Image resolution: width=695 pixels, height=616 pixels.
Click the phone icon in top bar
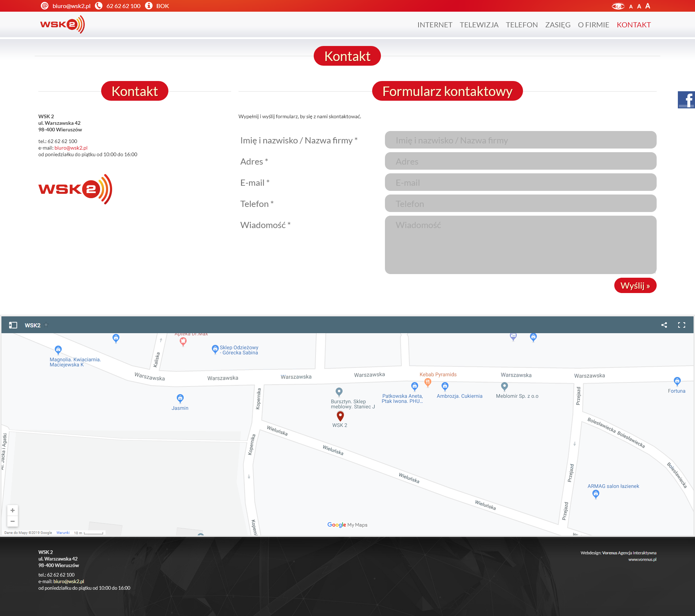[x=99, y=6]
